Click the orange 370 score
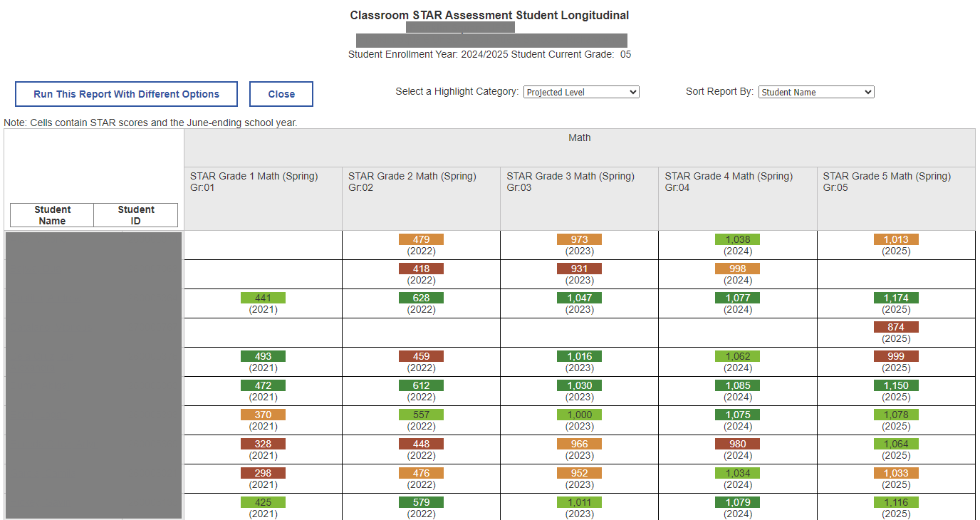Image resolution: width=980 pixels, height=520 pixels. point(263,415)
